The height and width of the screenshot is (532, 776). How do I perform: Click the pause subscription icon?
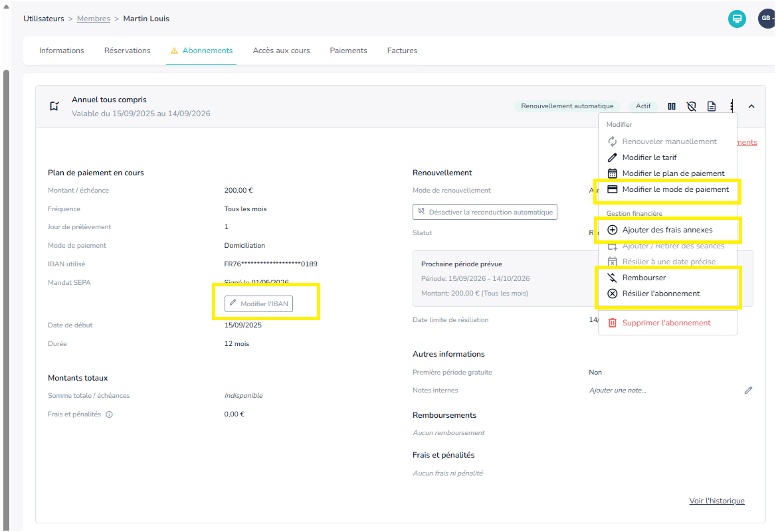click(x=672, y=106)
